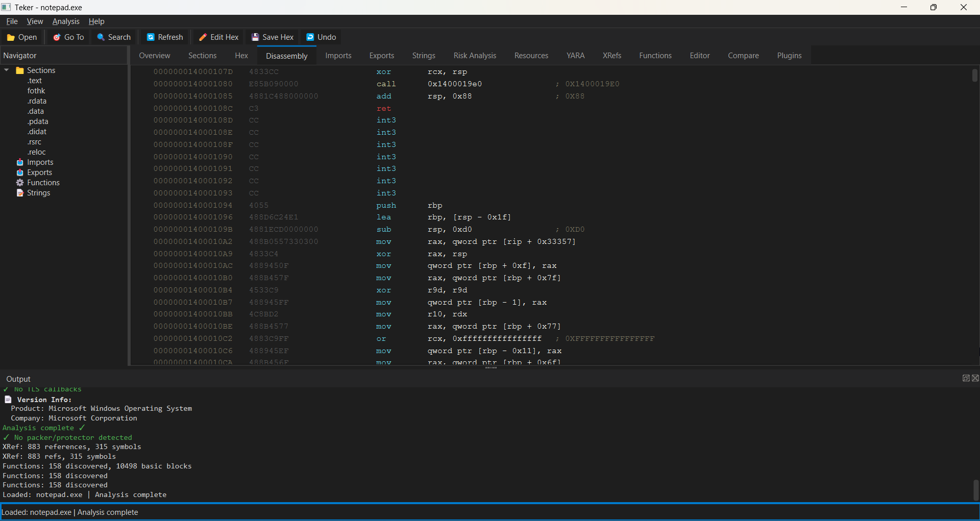The height and width of the screenshot is (521, 980).
Task: Click the Undo arrow icon
Action: tap(310, 37)
